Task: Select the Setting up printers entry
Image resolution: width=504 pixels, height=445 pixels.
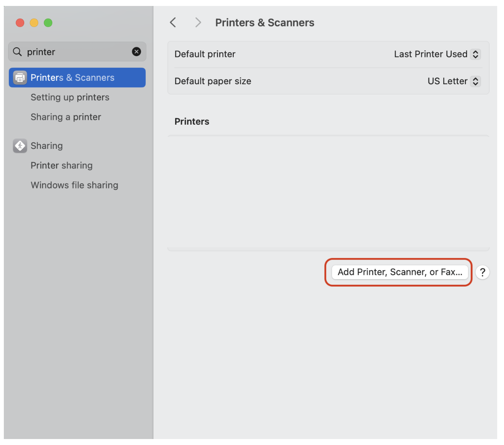Action: (70, 97)
